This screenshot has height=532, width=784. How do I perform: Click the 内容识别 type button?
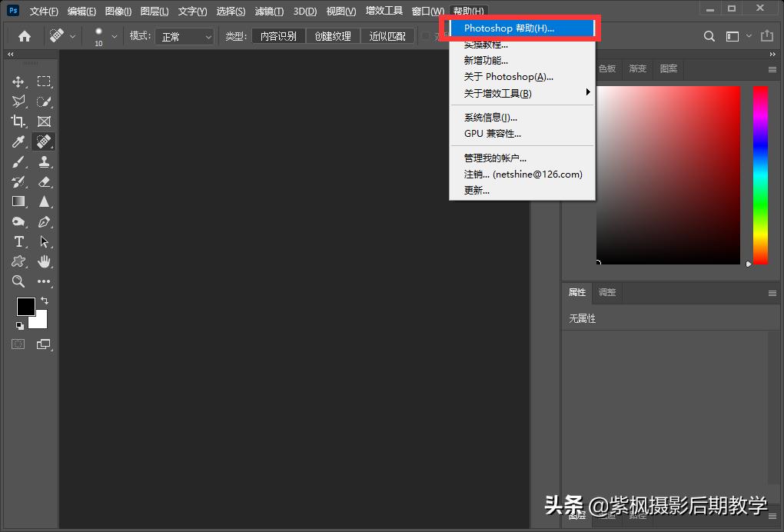pos(278,36)
